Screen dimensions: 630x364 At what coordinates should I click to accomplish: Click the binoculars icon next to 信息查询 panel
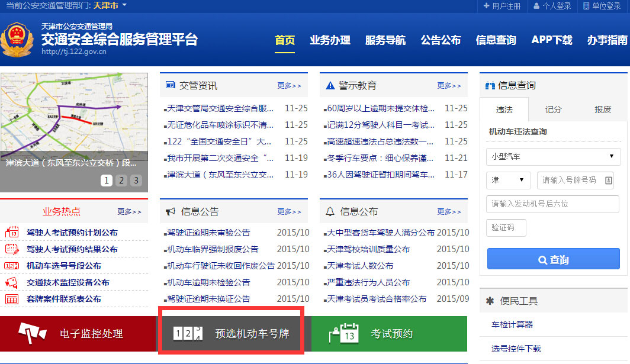(490, 85)
